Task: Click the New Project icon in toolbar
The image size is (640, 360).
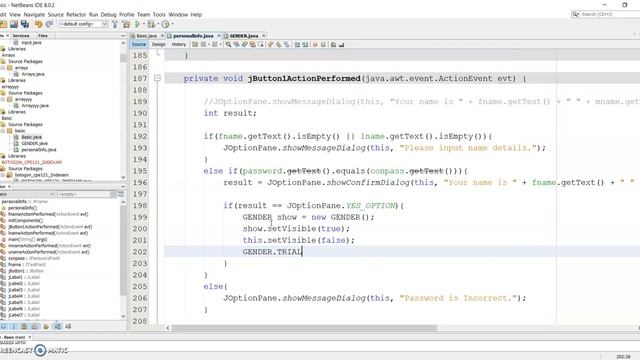Action: tap(3, 24)
